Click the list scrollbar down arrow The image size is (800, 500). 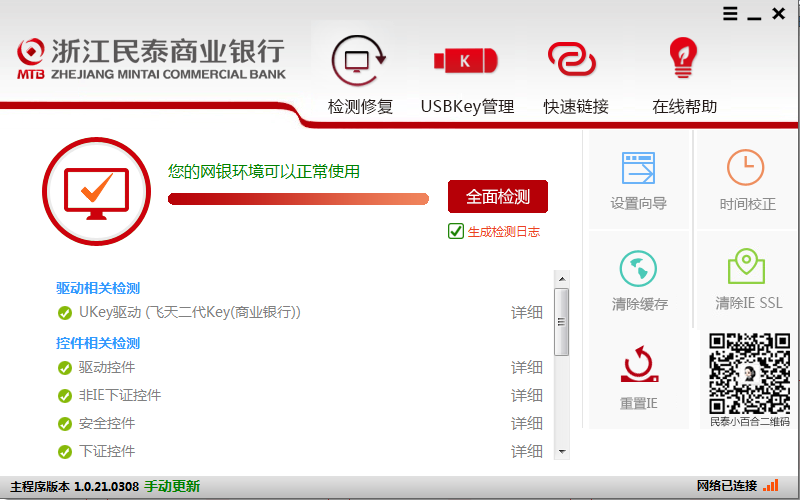[562, 452]
